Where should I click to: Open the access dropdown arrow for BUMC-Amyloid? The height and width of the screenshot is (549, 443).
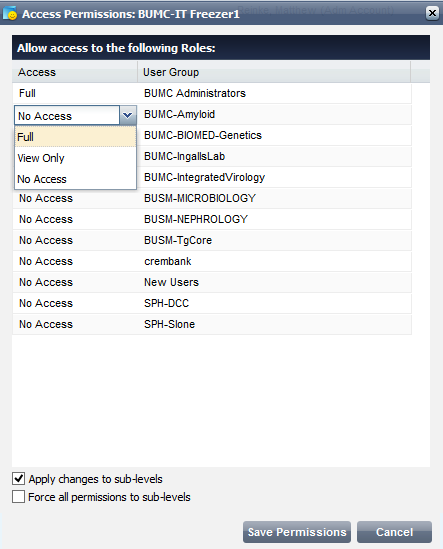click(x=128, y=115)
